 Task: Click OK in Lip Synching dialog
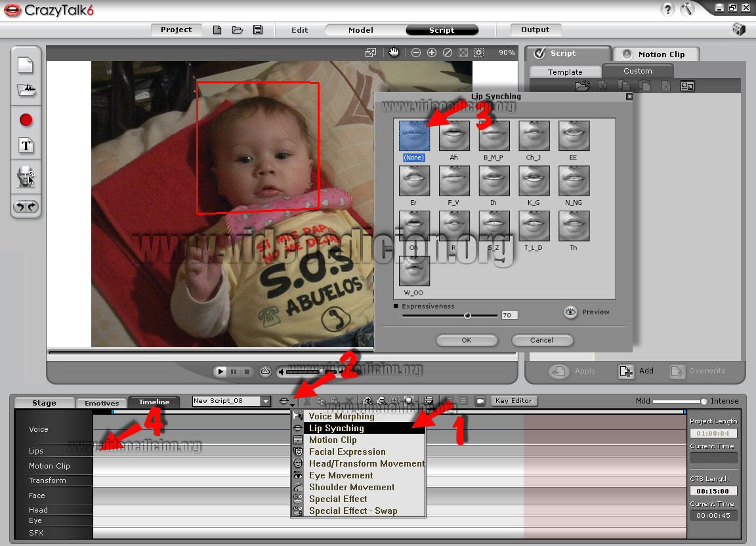(x=467, y=340)
